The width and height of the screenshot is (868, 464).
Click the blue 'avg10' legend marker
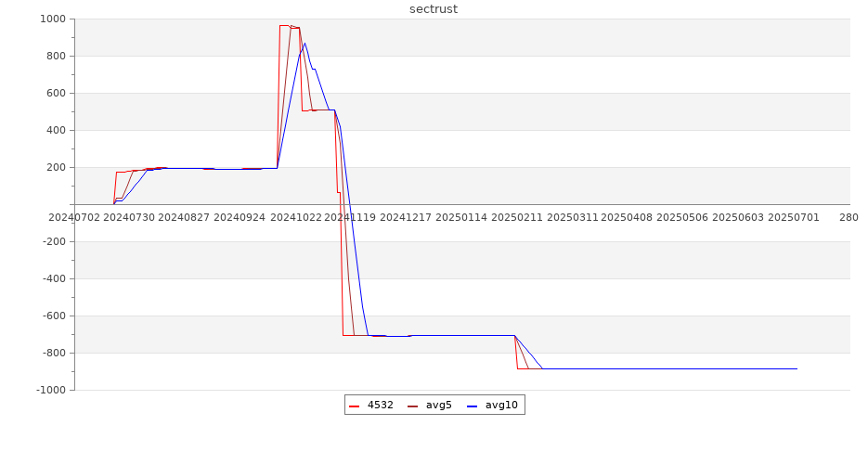473,406
